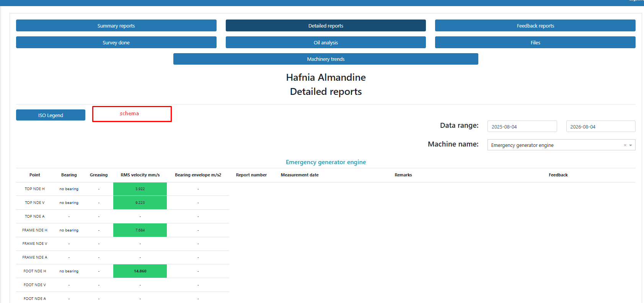The width and height of the screenshot is (644, 303).
Task: Open the Survey done section
Action: [x=116, y=42]
